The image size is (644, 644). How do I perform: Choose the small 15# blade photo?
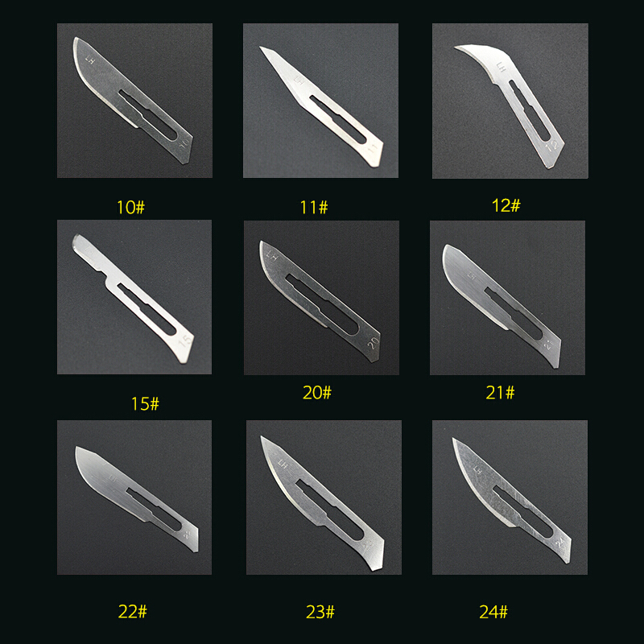134,297
